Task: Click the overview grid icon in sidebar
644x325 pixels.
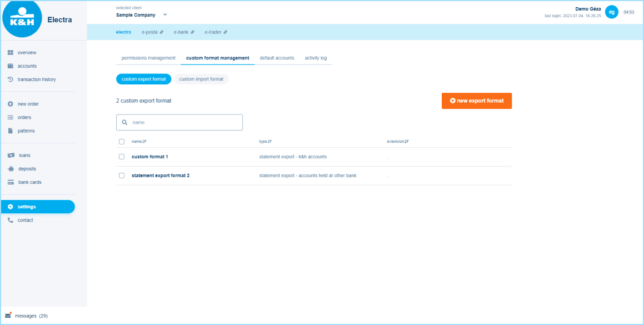Action: (10, 53)
